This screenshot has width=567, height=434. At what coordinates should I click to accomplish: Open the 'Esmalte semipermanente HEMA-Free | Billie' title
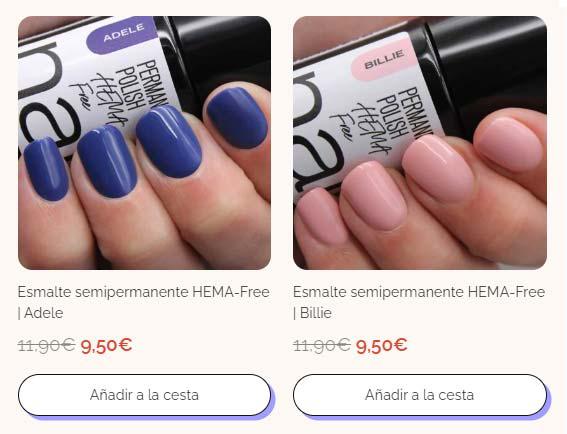[419, 302]
